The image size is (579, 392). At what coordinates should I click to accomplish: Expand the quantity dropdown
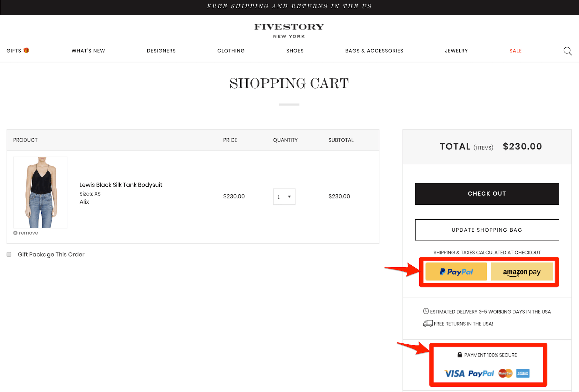tap(284, 197)
